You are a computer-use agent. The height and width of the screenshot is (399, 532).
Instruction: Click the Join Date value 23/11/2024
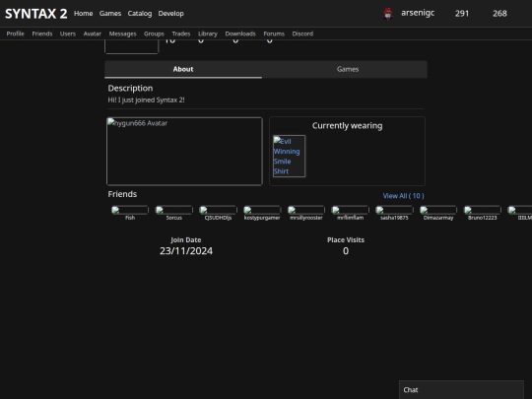[x=186, y=251]
